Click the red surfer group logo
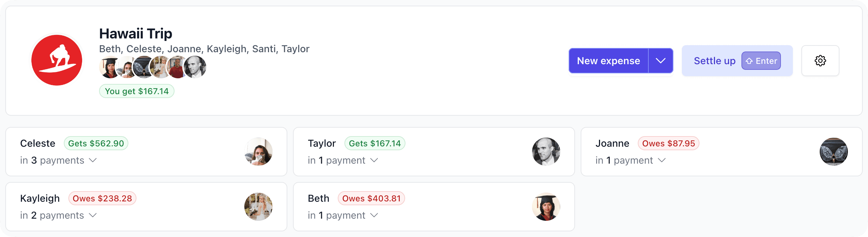The image size is (868, 237). pyautogui.click(x=57, y=60)
